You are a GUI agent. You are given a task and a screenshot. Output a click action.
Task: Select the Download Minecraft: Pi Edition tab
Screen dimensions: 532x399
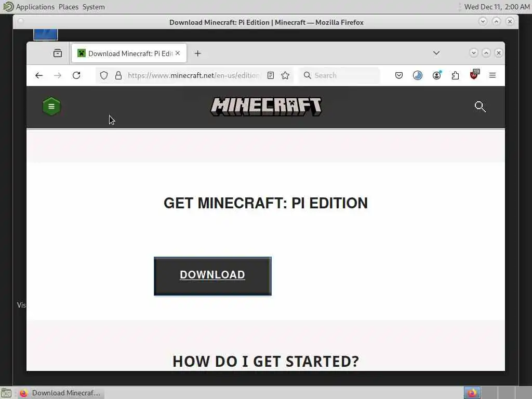click(x=129, y=54)
